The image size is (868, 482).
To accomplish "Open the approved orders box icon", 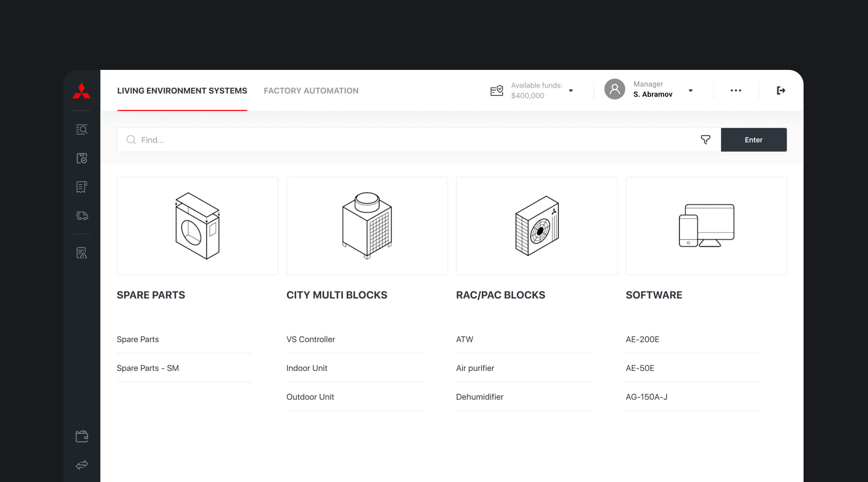I will [x=82, y=158].
